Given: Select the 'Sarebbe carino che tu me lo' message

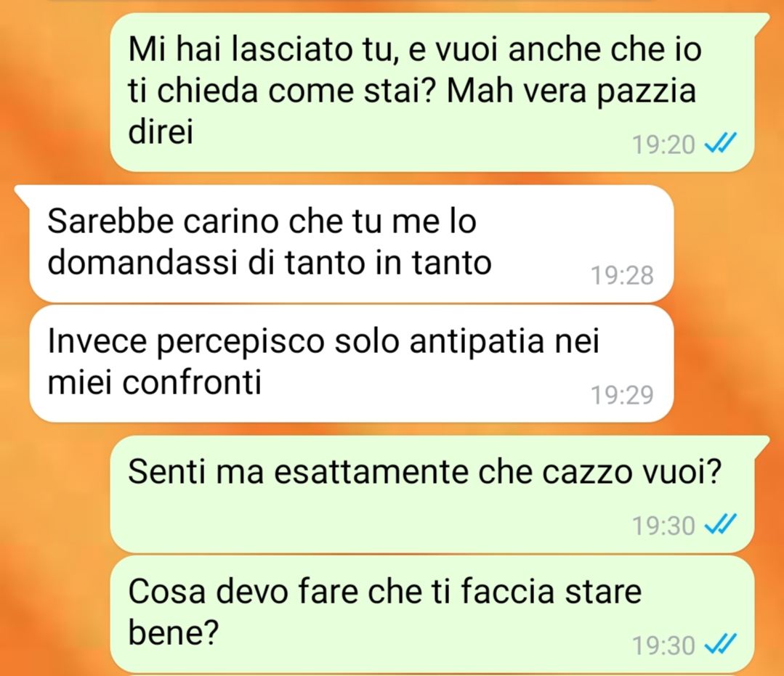Looking at the screenshot, I should pos(352,243).
